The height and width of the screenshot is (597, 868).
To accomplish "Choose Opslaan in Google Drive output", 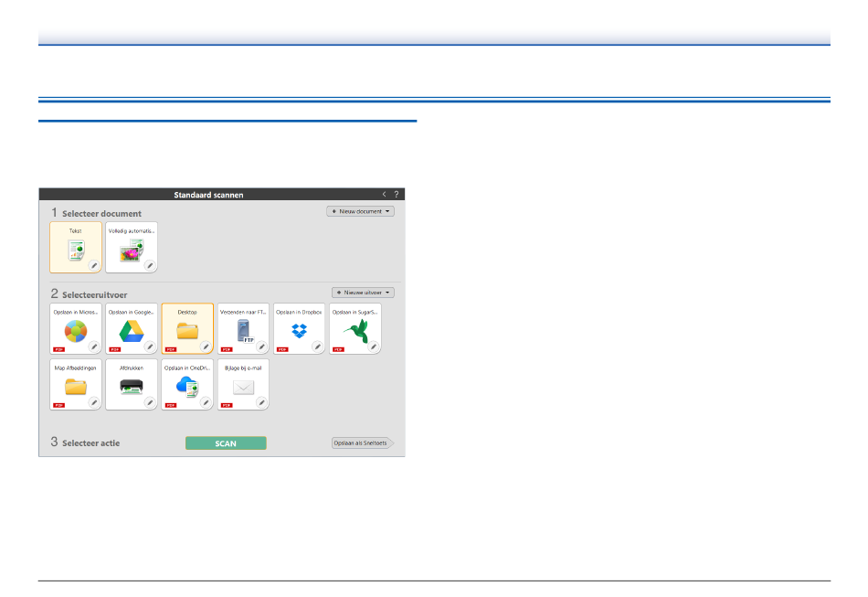I will click(132, 328).
